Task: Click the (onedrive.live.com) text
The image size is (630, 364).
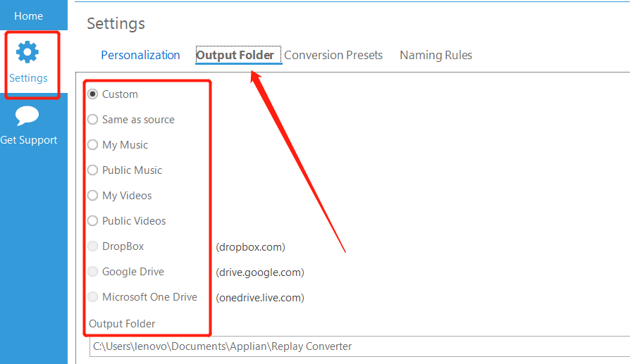Action: (260, 298)
